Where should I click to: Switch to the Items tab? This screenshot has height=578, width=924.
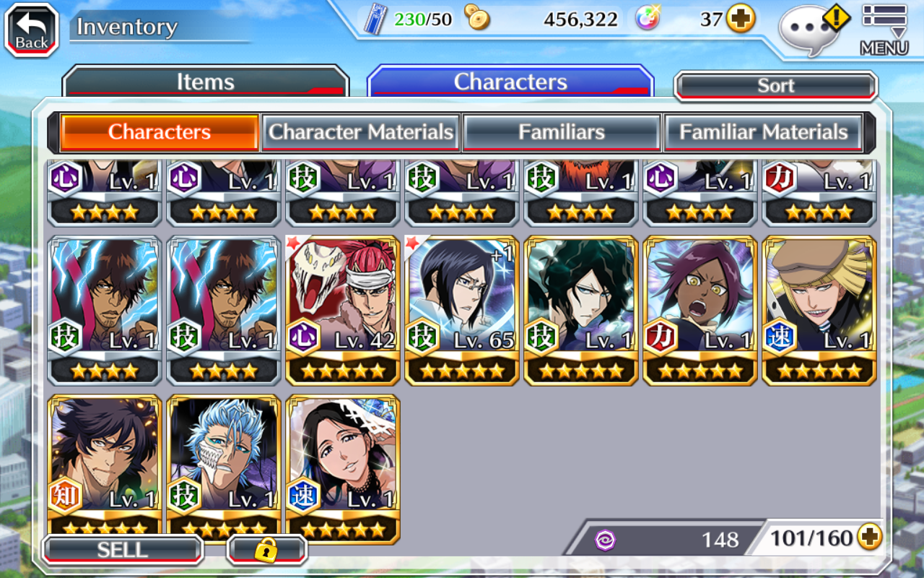[x=206, y=82]
